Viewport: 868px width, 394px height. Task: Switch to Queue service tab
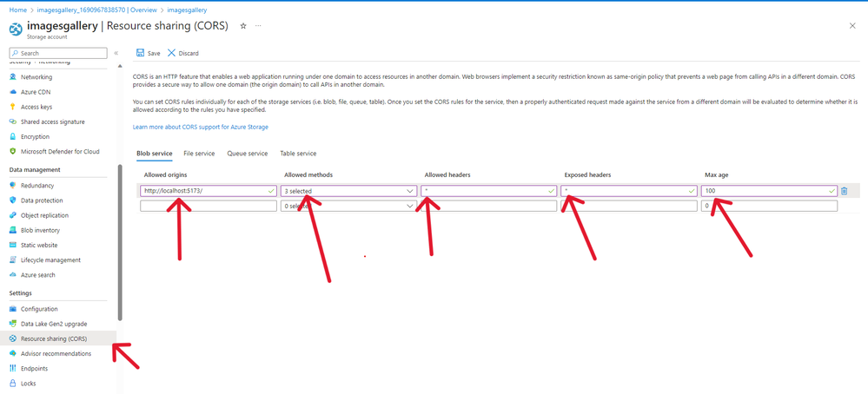tap(247, 154)
